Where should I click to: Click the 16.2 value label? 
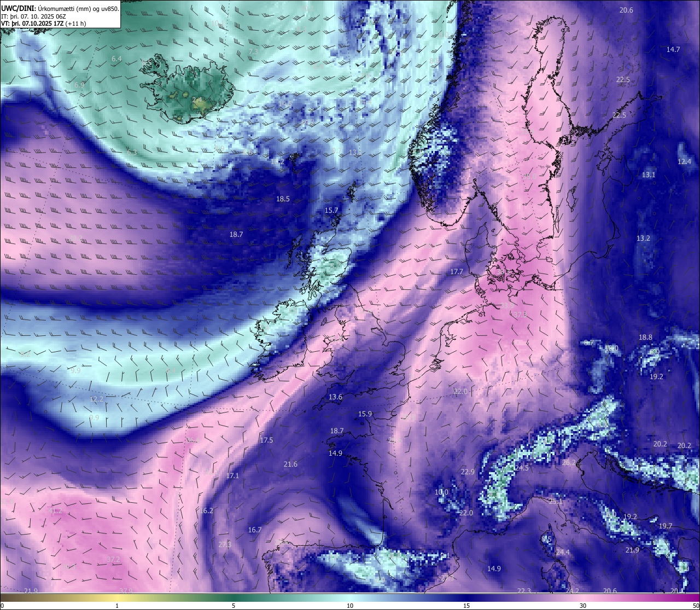206,510
